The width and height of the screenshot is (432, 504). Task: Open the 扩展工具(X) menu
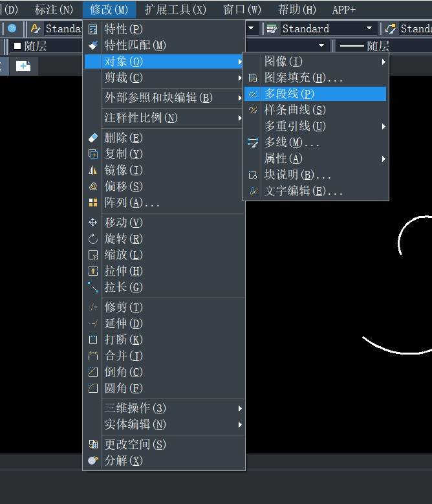click(175, 10)
